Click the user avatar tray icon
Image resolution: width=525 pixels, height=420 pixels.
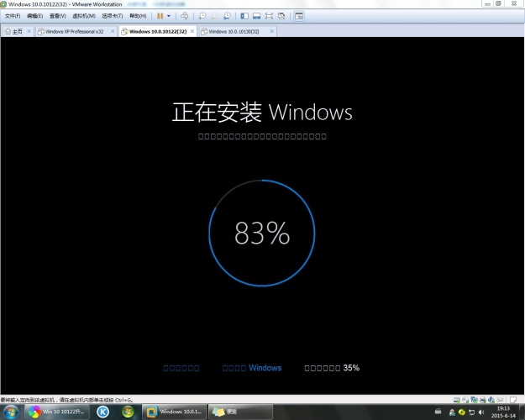point(452,412)
